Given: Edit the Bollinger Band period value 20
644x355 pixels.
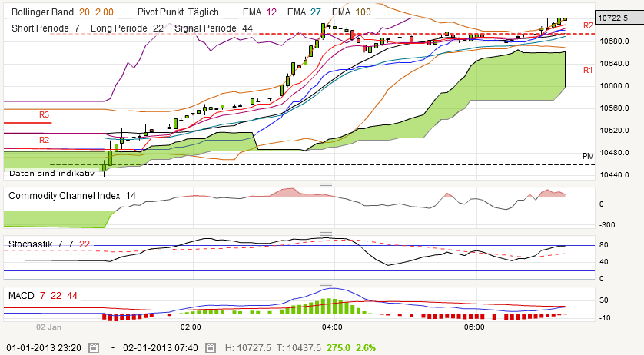Looking at the screenshot, I should 84,12.
